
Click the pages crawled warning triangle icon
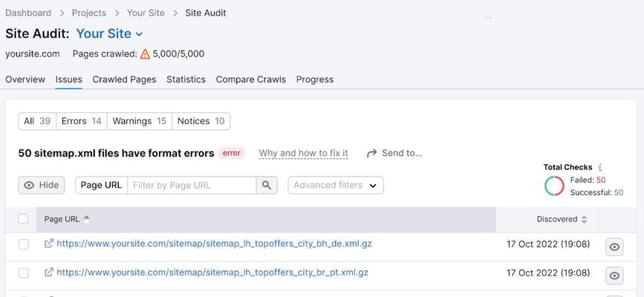(145, 54)
